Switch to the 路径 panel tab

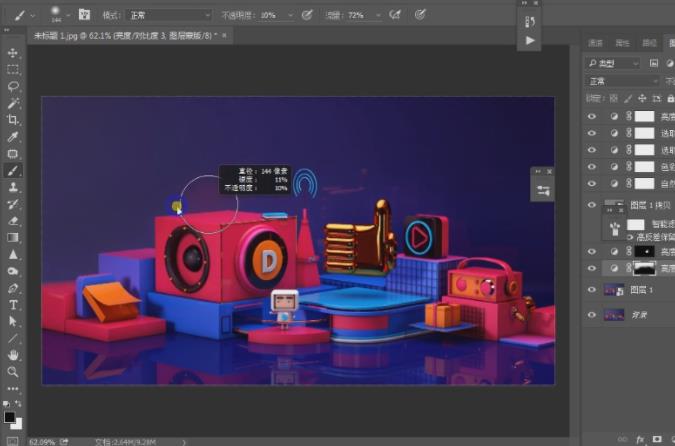click(649, 43)
